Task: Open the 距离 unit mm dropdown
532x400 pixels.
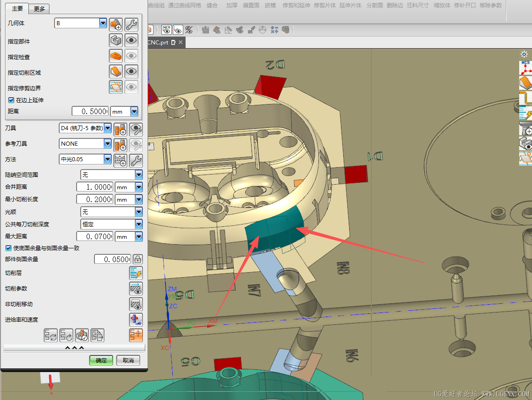Action: (134, 112)
